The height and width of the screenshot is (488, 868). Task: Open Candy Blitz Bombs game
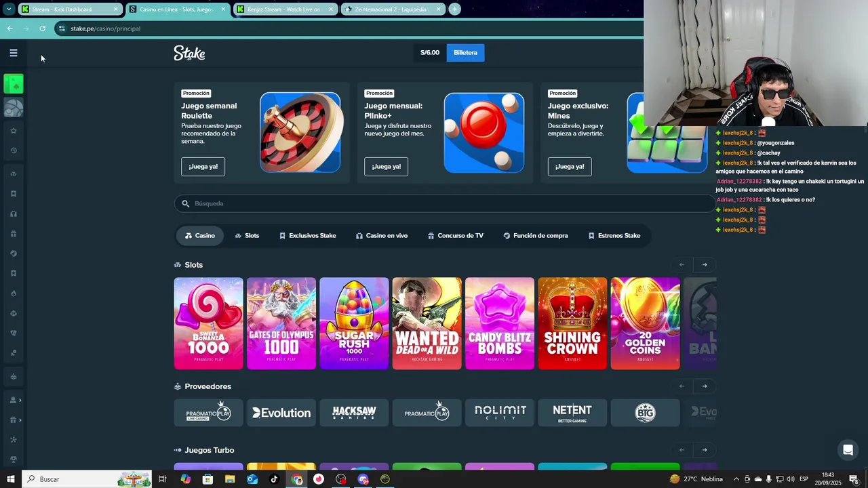pyautogui.click(x=500, y=323)
